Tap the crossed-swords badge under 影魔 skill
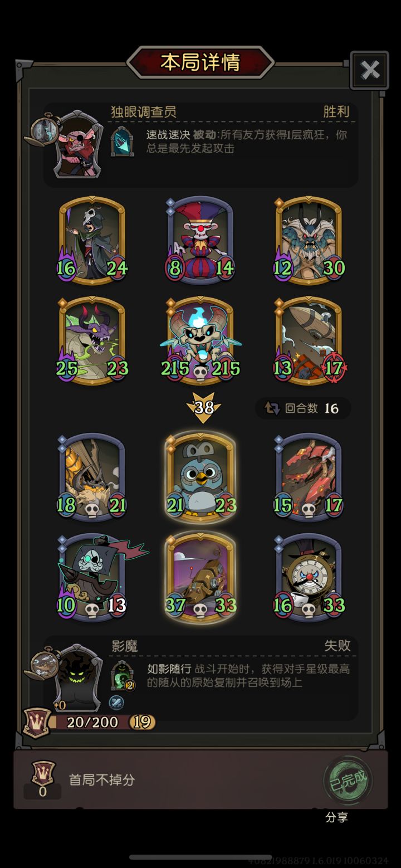Image resolution: width=401 pixels, height=868 pixels. 116,703
